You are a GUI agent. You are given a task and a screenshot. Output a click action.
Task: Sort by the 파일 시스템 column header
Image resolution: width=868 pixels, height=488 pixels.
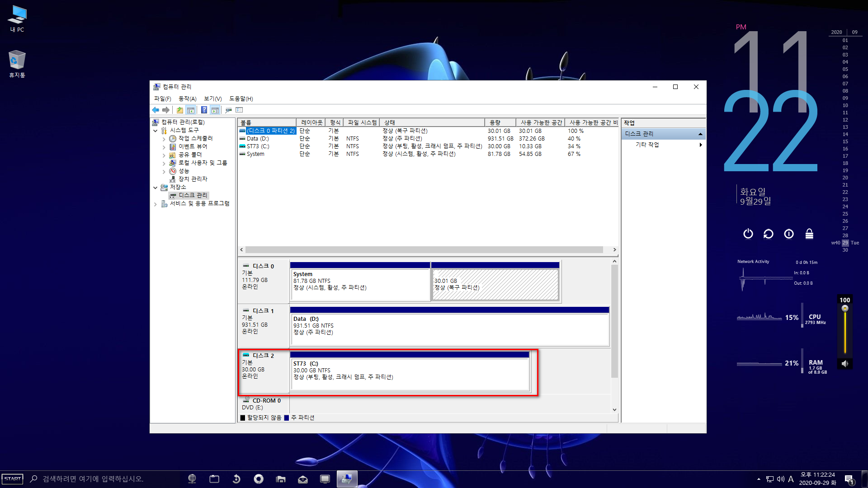(362, 122)
